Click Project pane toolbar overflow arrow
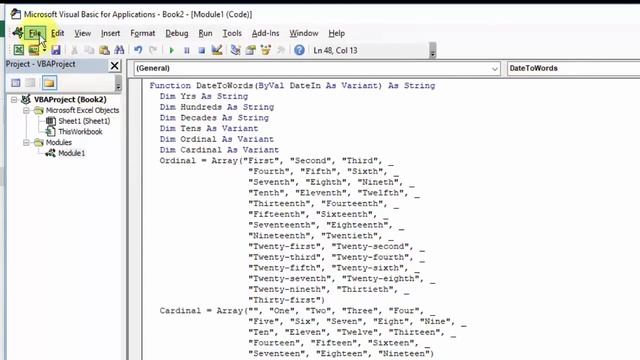 click(x=118, y=83)
